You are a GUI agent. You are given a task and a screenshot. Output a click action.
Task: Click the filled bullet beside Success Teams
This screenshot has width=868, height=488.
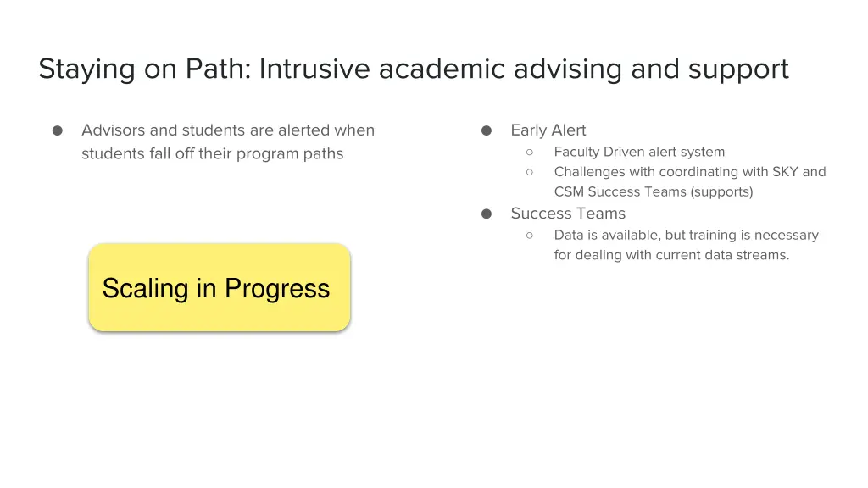[487, 213]
